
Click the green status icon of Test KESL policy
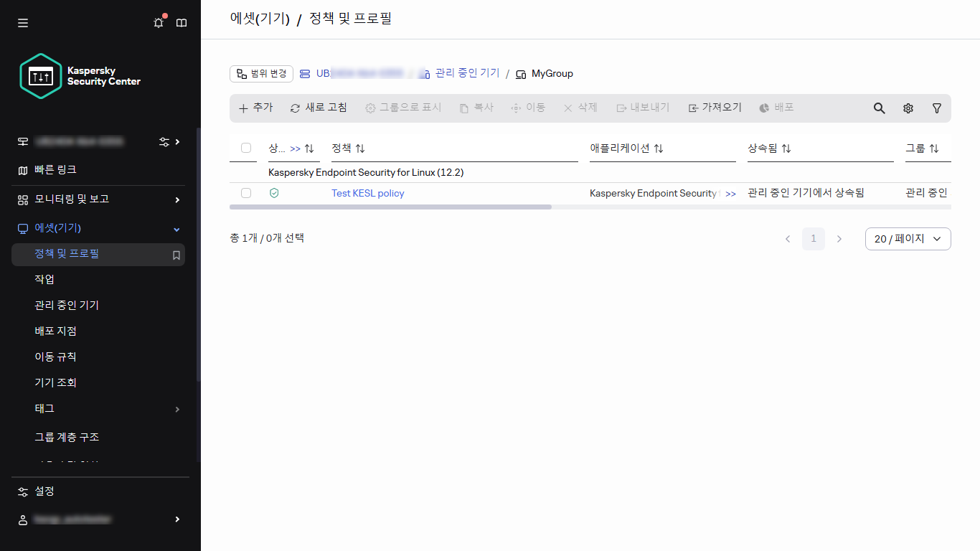(273, 192)
